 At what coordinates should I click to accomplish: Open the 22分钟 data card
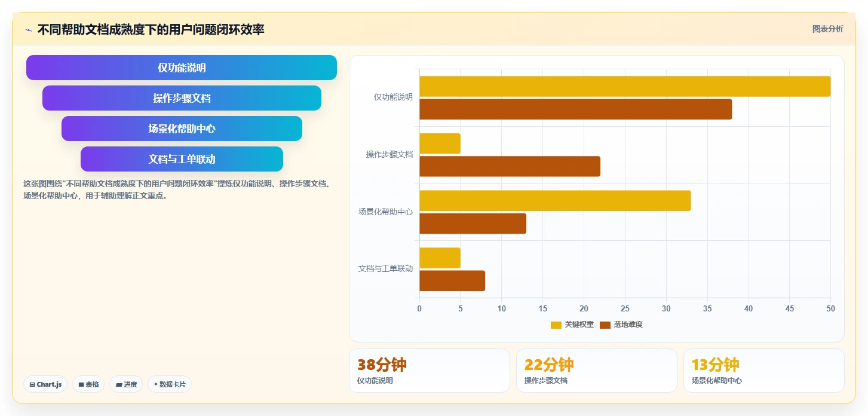(597, 371)
